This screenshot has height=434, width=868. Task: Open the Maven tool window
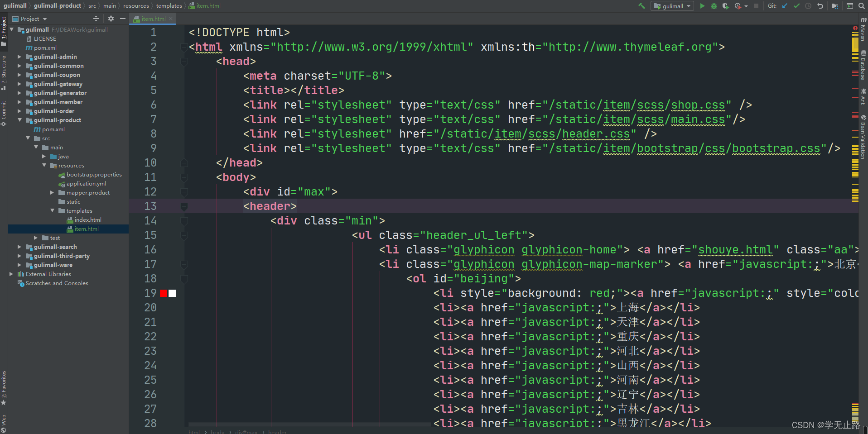863,29
